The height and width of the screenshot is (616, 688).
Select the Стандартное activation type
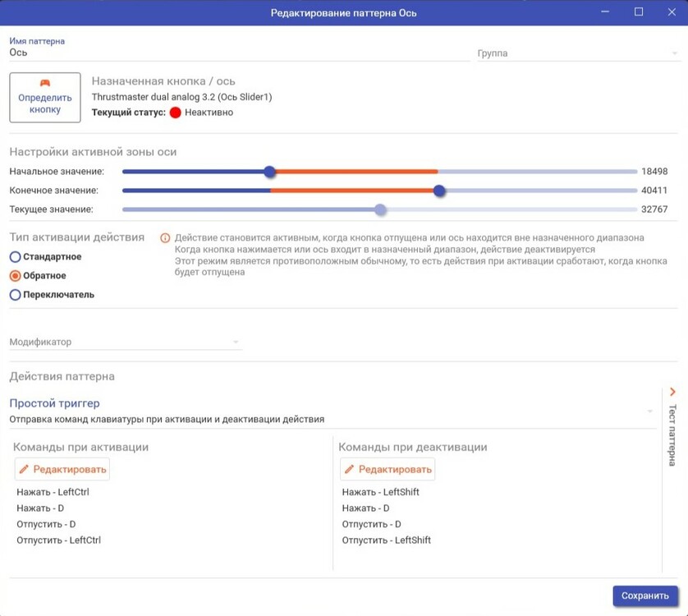15,257
